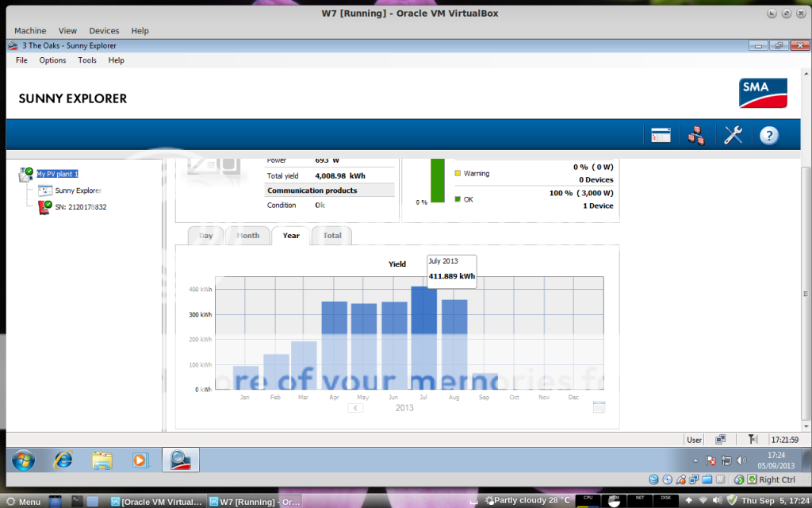Click the 2013 year label below the chart
812x508 pixels.
tap(404, 408)
